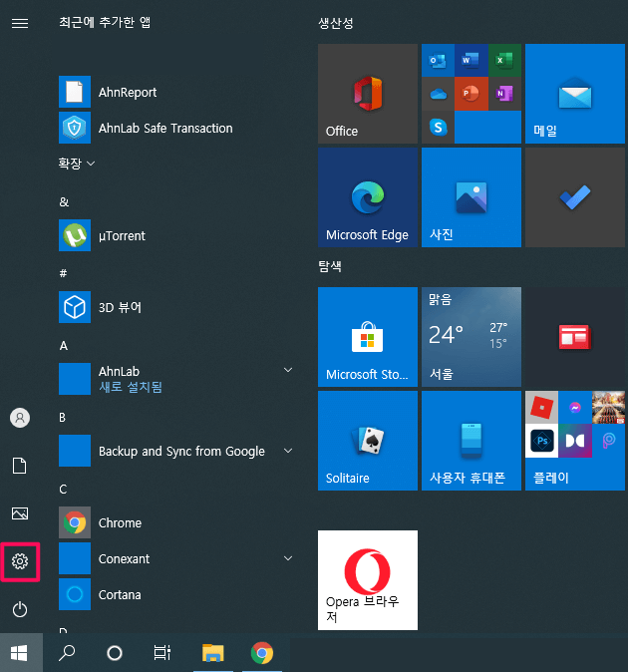
Task: Expand the Conexant folder chevron
Action: point(288,558)
